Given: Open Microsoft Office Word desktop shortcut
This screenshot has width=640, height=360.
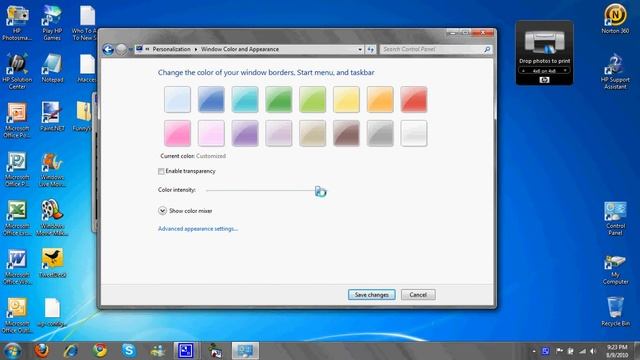Looking at the screenshot, I should click(x=17, y=267).
